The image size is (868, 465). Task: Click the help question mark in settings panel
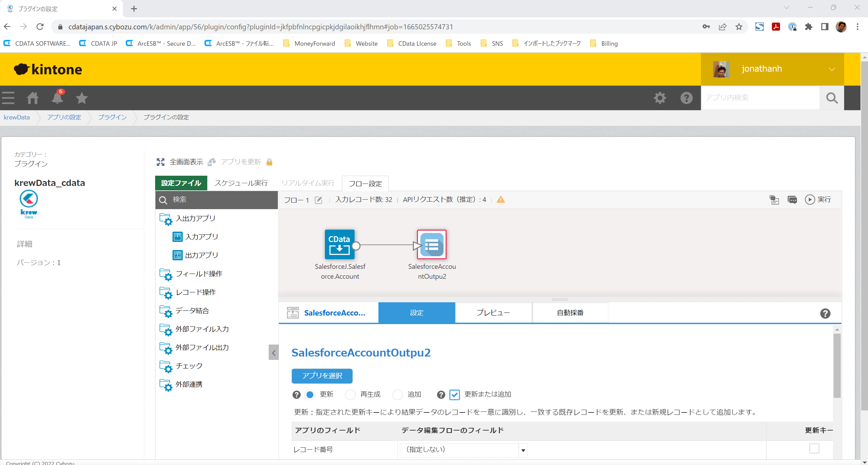point(825,313)
